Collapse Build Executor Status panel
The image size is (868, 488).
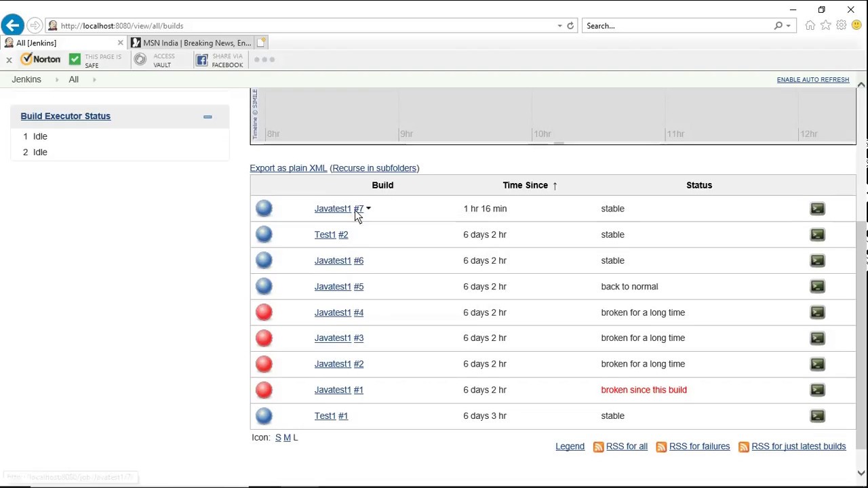208,117
